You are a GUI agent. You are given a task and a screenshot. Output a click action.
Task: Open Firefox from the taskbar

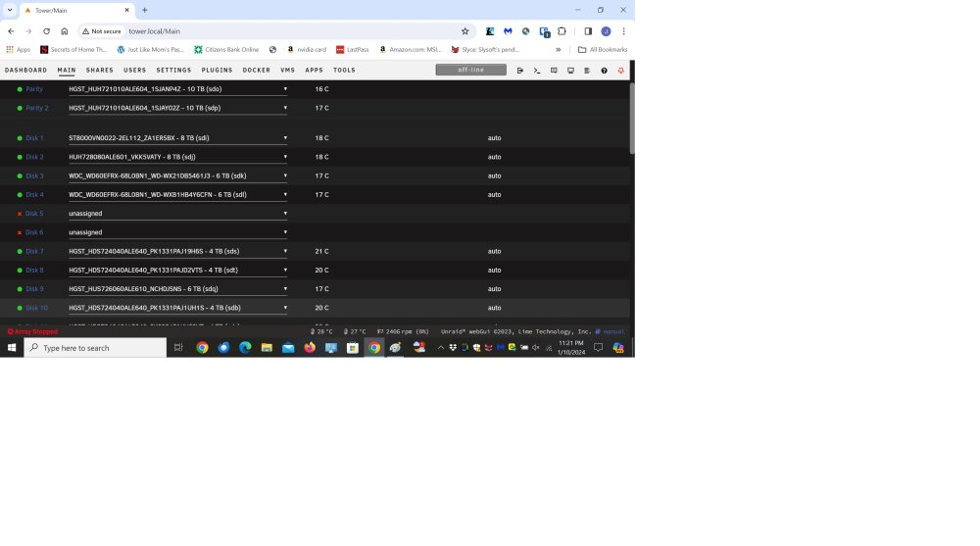click(x=310, y=348)
